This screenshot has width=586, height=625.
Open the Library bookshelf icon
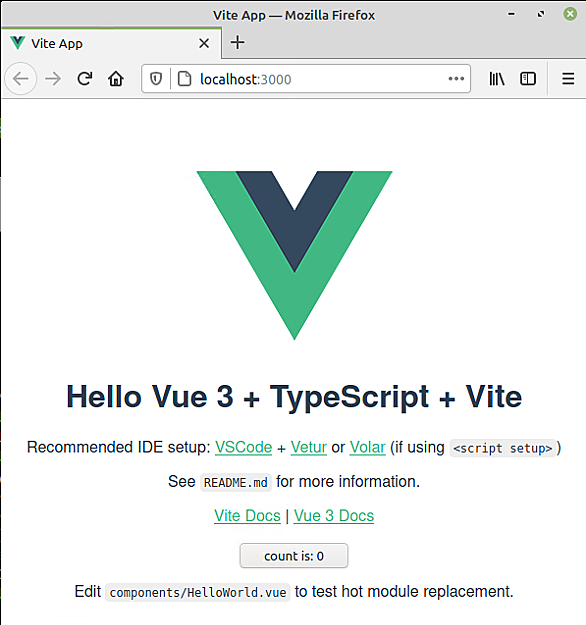(497, 79)
